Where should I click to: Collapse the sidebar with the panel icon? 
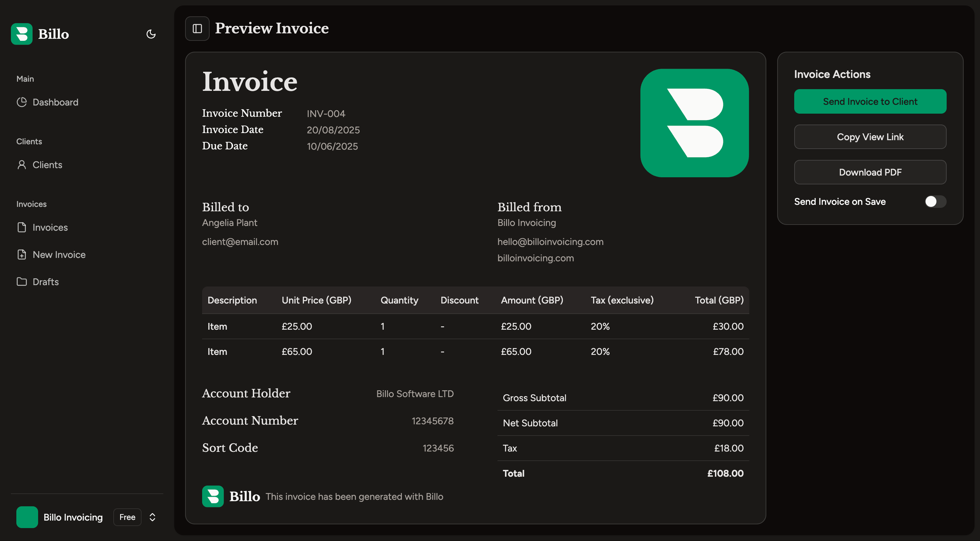[x=197, y=28]
